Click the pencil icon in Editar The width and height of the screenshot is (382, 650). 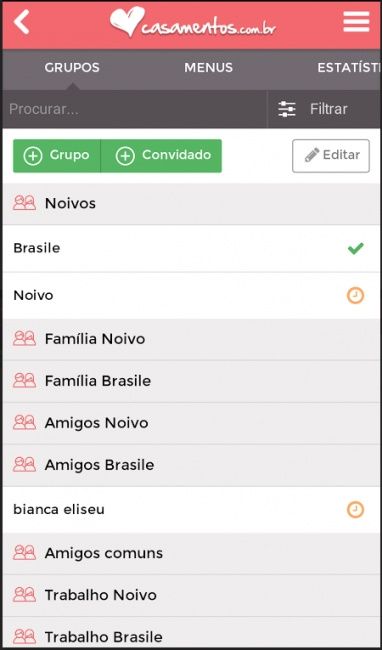coord(312,155)
